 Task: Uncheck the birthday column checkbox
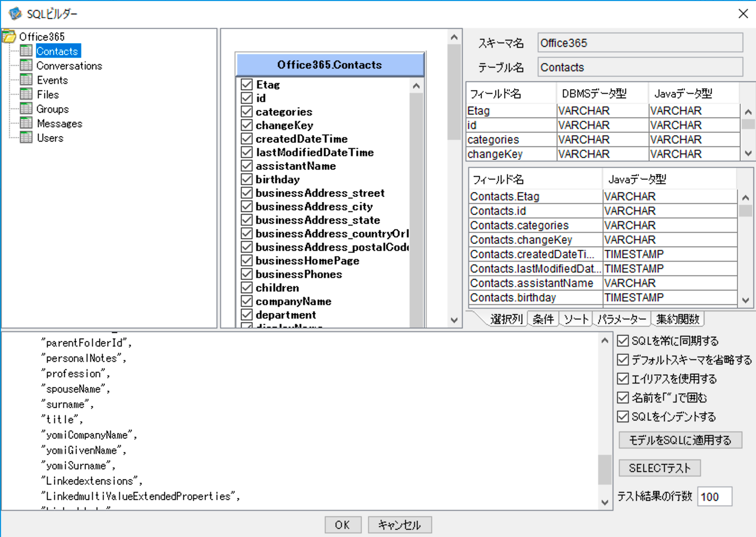(x=247, y=179)
